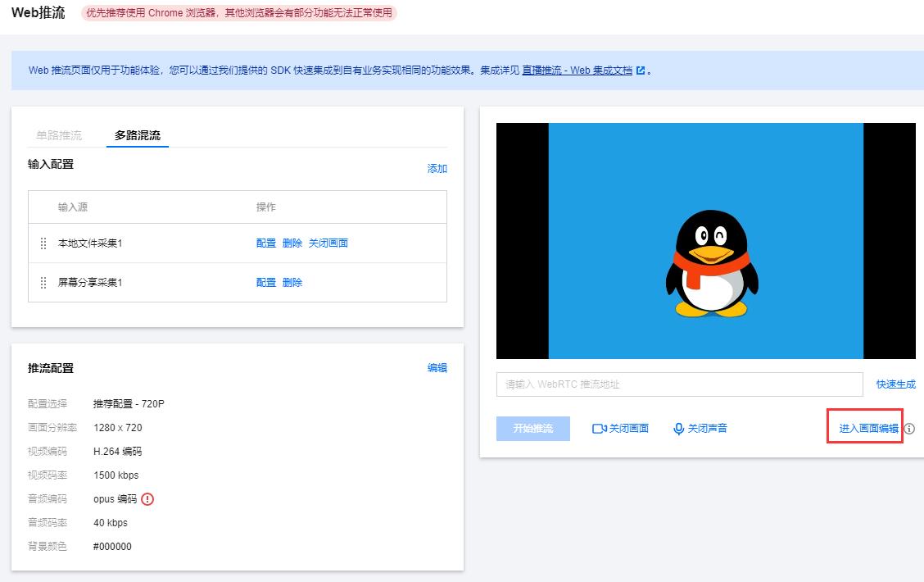Click the 操作 column header
This screenshot has width=924, height=582.
click(265, 207)
